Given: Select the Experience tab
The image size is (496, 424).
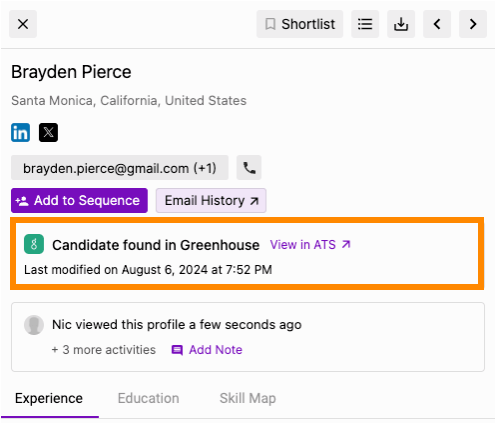Looking at the screenshot, I should (49, 398).
